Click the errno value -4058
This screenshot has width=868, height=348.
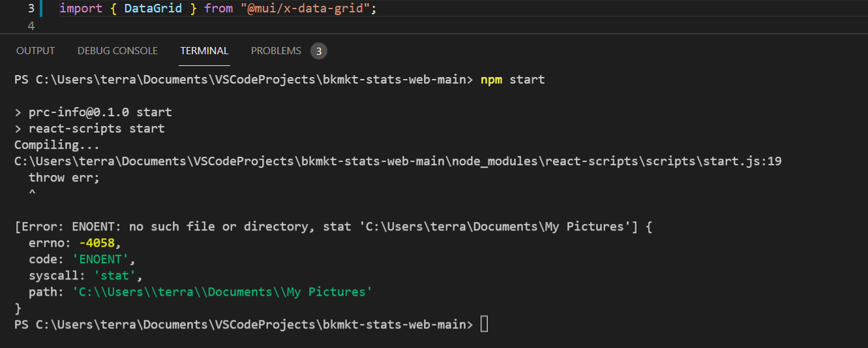click(97, 243)
